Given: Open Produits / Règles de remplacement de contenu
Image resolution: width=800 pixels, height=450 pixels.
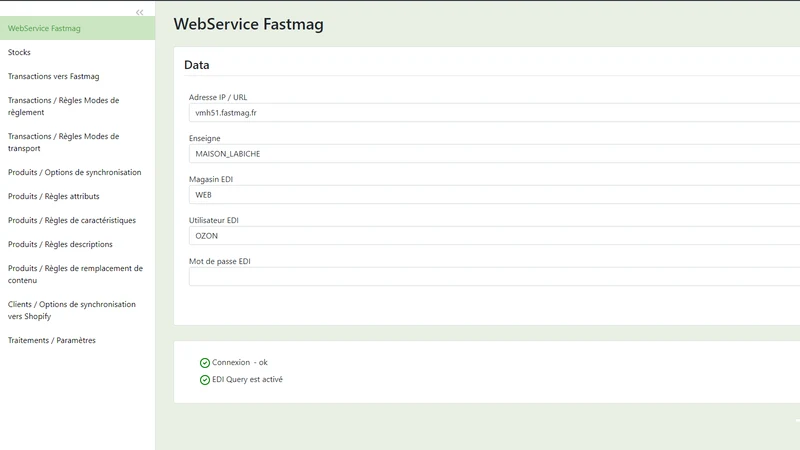Looking at the screenshot, I should 78,274.
